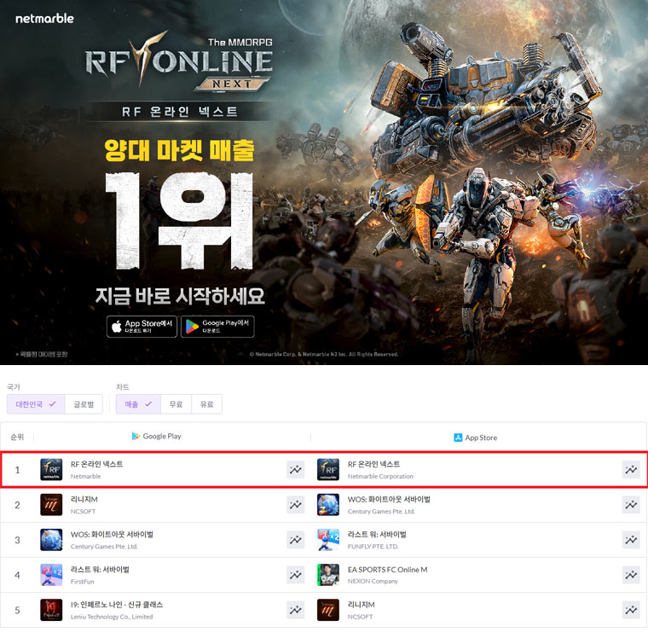Open 라스트 워 icon by FirstFun

point(51,575)
